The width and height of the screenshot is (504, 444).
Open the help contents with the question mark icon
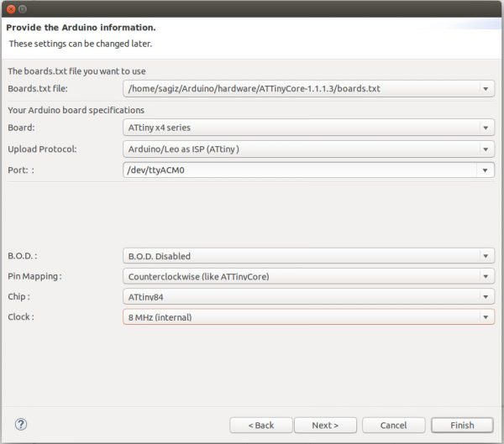point(21,425)
